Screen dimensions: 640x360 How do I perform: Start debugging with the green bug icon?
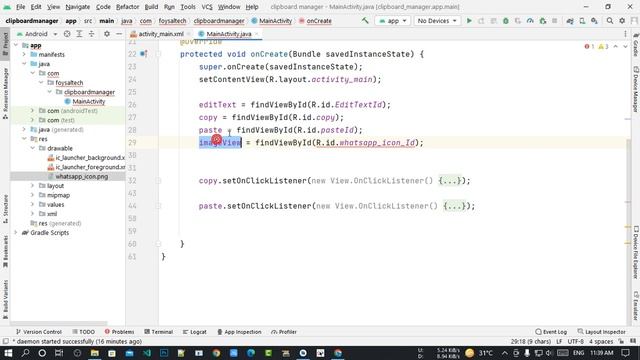click(506, 20)
